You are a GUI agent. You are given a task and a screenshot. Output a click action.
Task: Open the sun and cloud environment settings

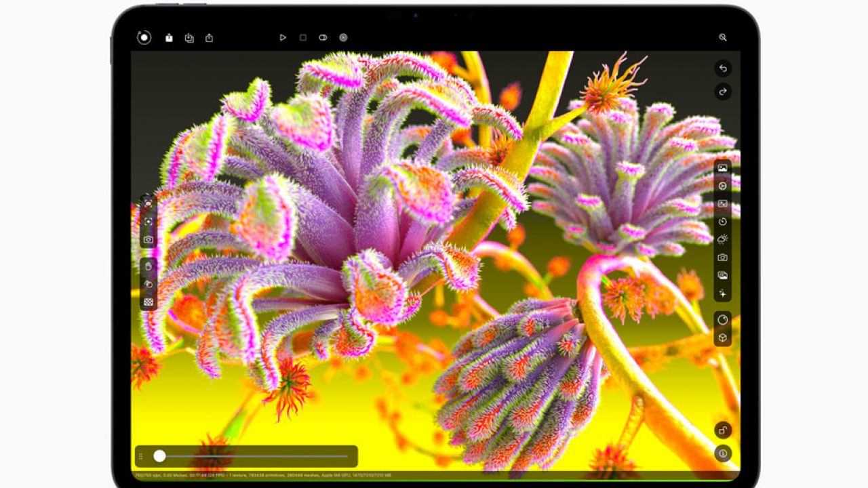[723, 239]
